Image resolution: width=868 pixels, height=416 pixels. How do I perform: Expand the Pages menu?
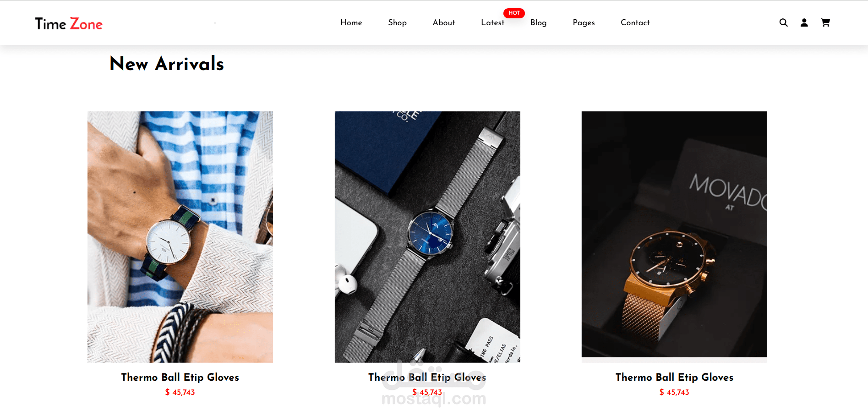point(584,22)
